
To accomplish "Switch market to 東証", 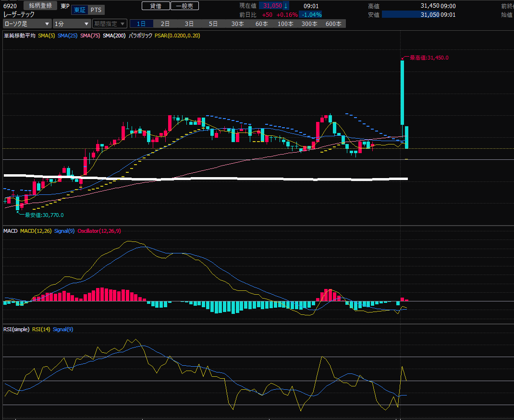I will 79,10.
